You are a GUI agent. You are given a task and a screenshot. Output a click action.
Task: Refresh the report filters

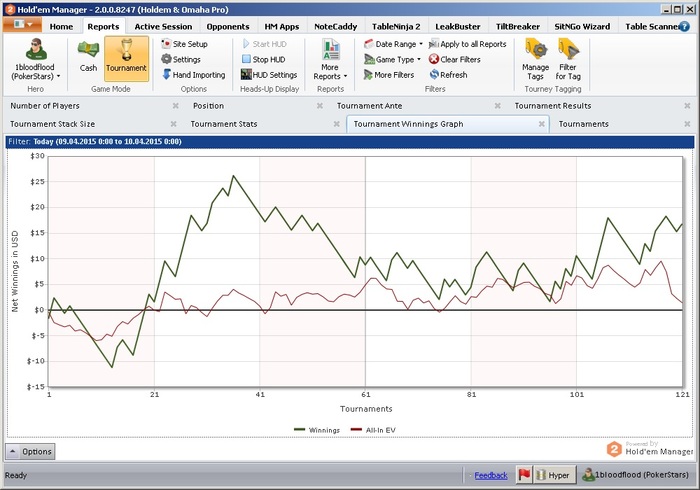click(446, 75)
